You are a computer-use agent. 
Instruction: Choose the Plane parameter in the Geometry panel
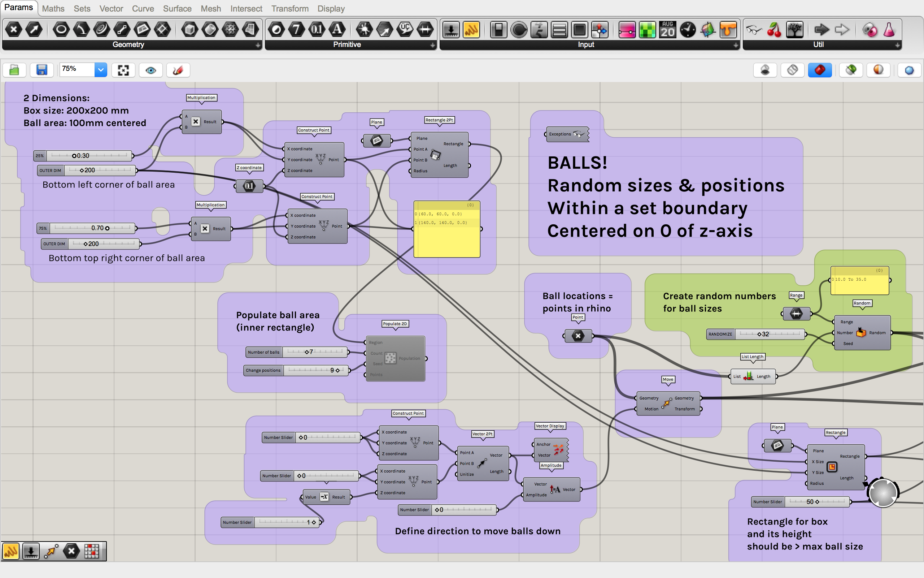point(142,29)
